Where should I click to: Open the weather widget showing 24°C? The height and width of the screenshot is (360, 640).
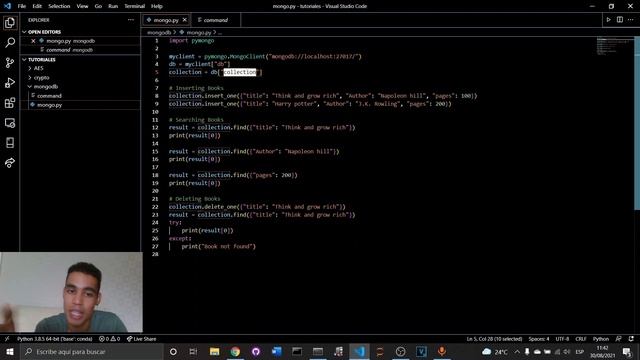(x=495, y=351)
